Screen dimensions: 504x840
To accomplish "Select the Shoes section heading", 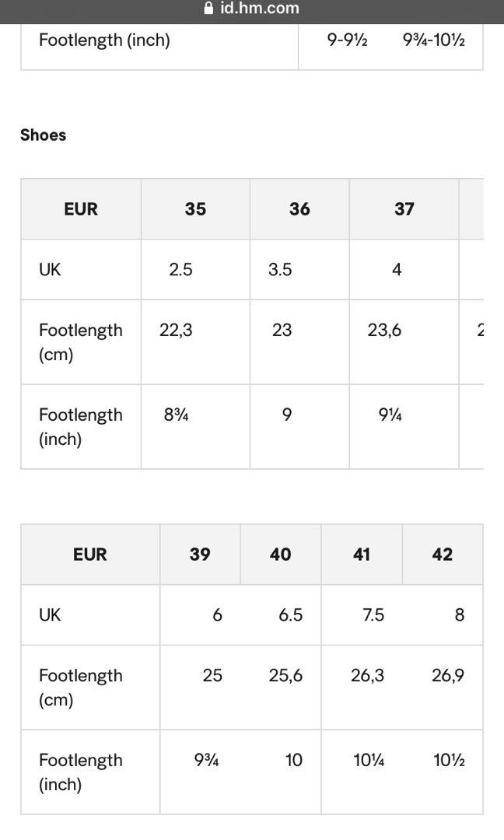I will (x=44, y=135).
